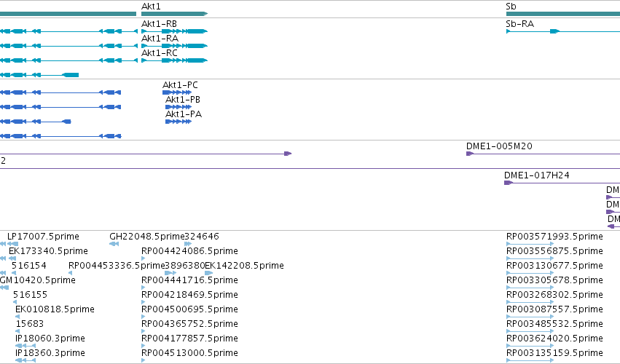Select the EST glyph under IP18060.3prime
The width and height of the screenshot is (620, 364).
(25, 346)
